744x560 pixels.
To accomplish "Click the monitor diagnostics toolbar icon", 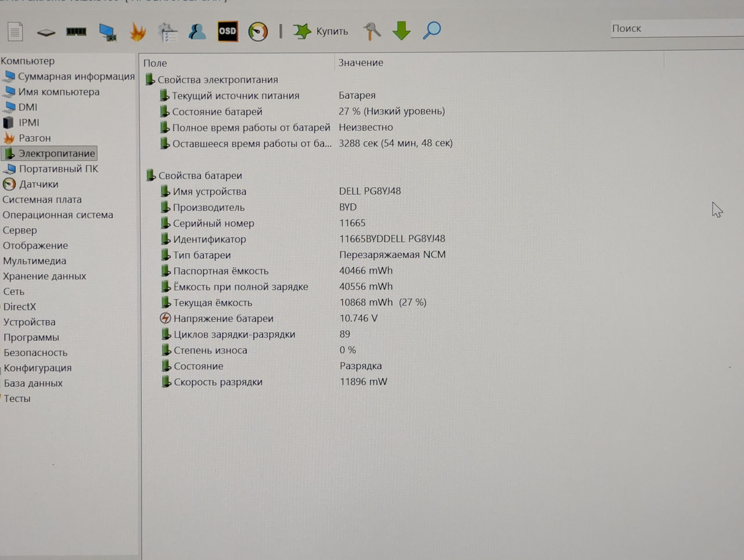I will (x=107, y=32).
